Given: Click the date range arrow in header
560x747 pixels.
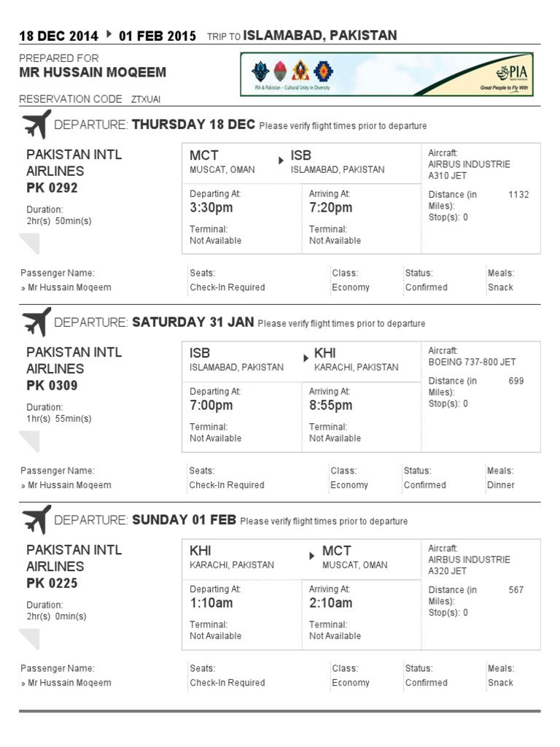Looking at the screenshot, I should point(109,35).
